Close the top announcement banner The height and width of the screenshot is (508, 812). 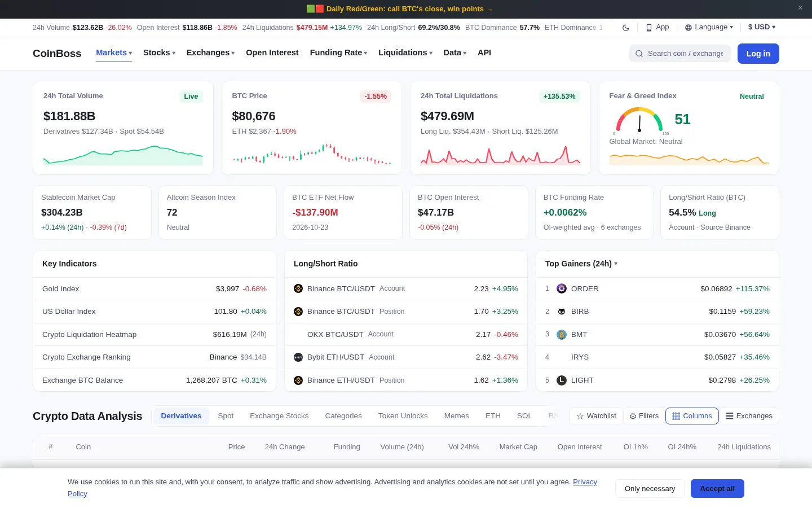coord(800,8)
